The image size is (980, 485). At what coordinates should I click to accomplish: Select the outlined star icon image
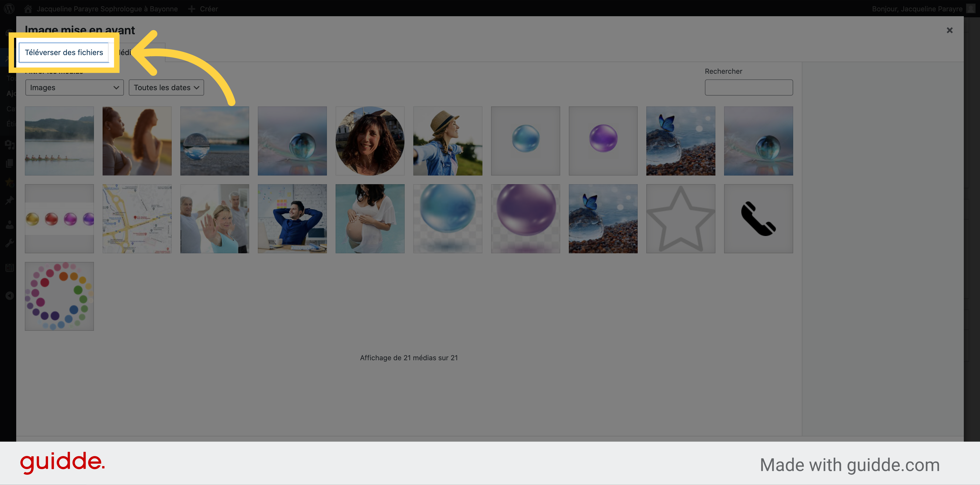680,218
